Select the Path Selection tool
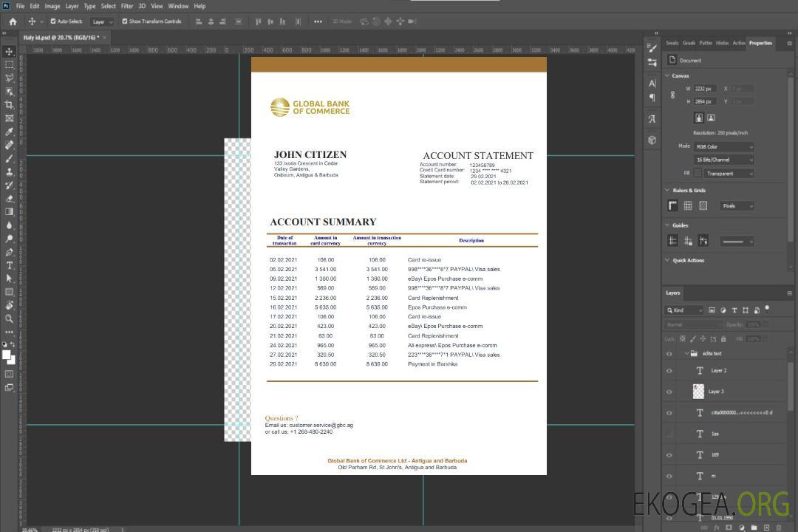 (x=9, y=279)
